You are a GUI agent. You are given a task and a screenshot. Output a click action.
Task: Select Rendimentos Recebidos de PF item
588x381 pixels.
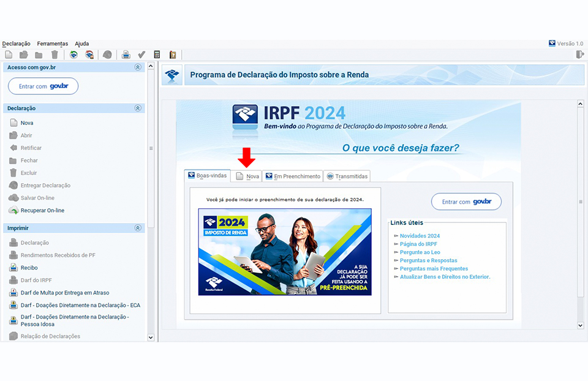(x=58, y=255)
